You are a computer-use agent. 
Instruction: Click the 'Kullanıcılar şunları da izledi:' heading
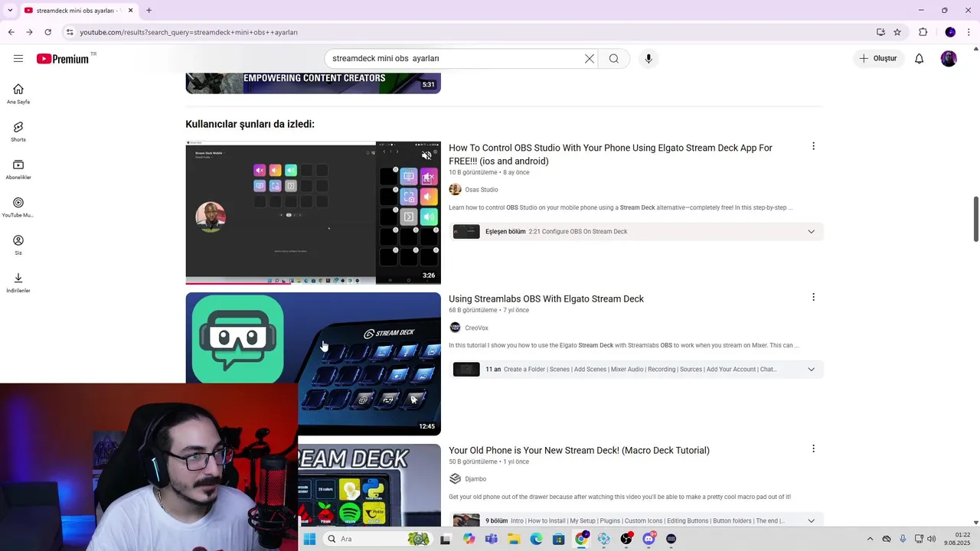(250, 124)
